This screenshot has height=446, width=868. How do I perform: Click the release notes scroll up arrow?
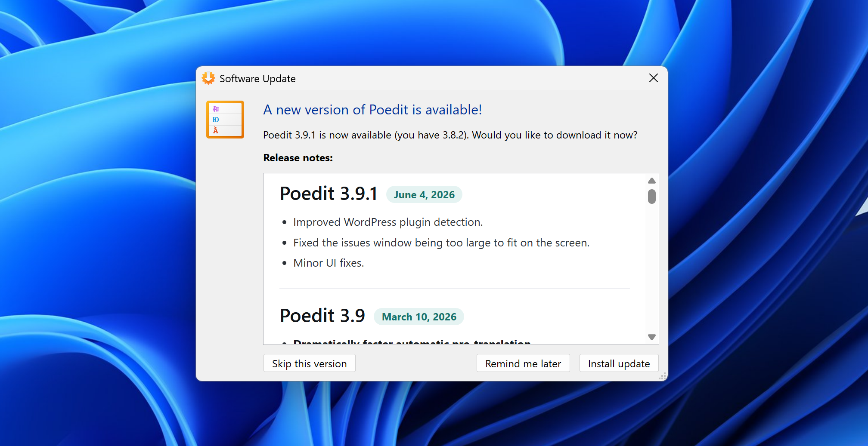652,181
